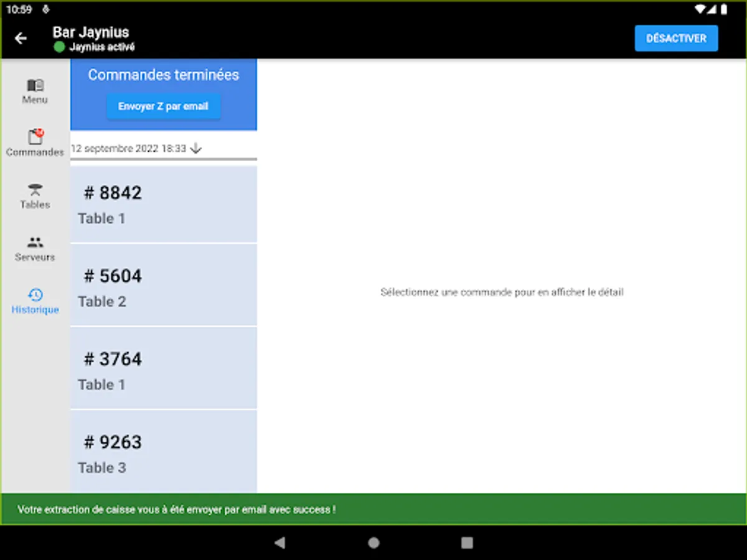The height and width of the screenshot is (560, 747).
Task: Open Commandes with notification badge
Action: tap(35, 136)
